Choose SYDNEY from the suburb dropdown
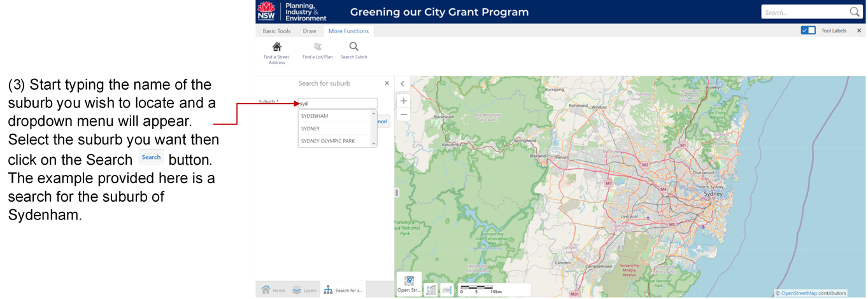The height and width of the screenshot is (299, 868). [x=335, y=129]
